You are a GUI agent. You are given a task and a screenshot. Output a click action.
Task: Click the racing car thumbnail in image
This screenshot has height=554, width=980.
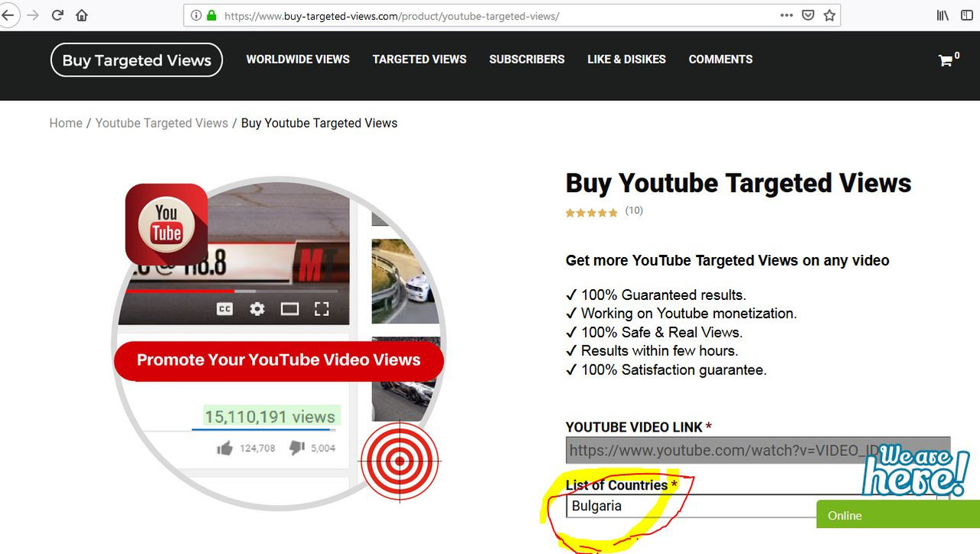(x=406, y=280)
